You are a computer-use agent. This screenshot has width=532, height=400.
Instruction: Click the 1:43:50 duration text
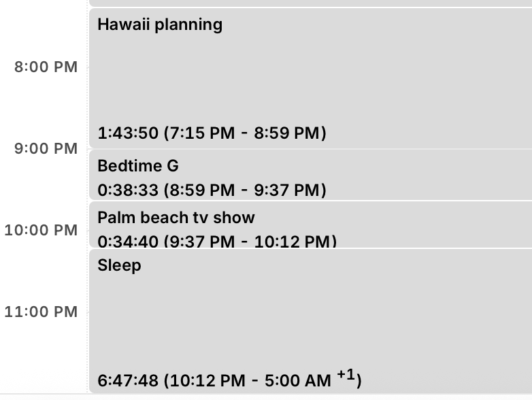coord(129,133)
